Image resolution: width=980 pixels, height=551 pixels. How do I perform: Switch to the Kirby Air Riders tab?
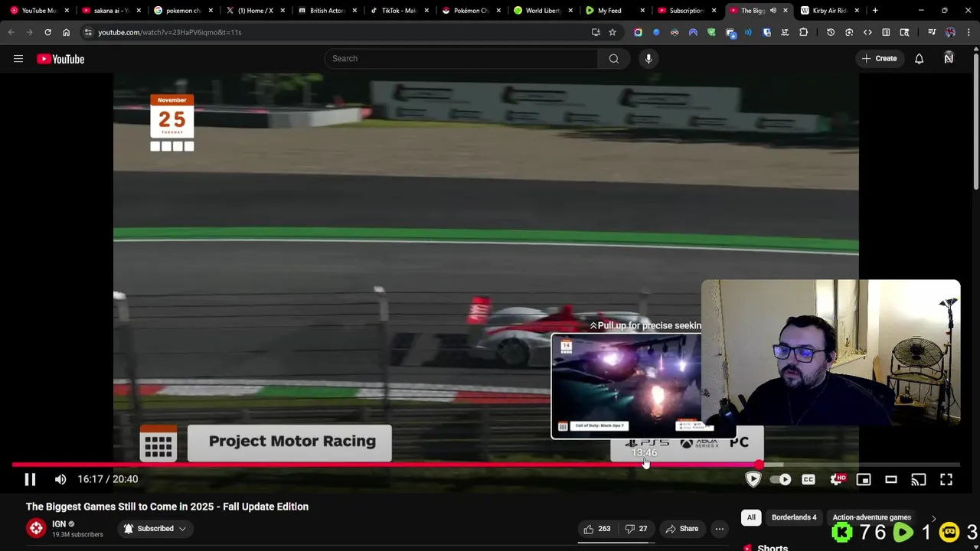coord(825,11)
